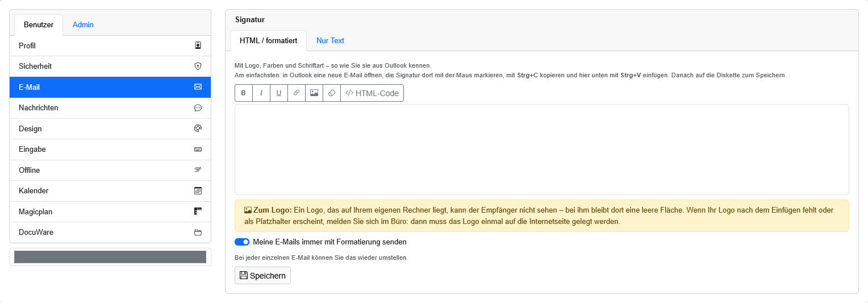This screenshot has height=303, width=868.
Task: Open the Sicherheit settings entry
Action: coord(110,66)
